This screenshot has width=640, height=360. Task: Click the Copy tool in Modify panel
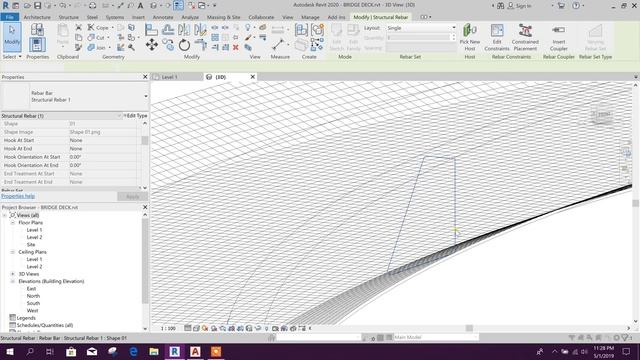[x=168, y=44]
